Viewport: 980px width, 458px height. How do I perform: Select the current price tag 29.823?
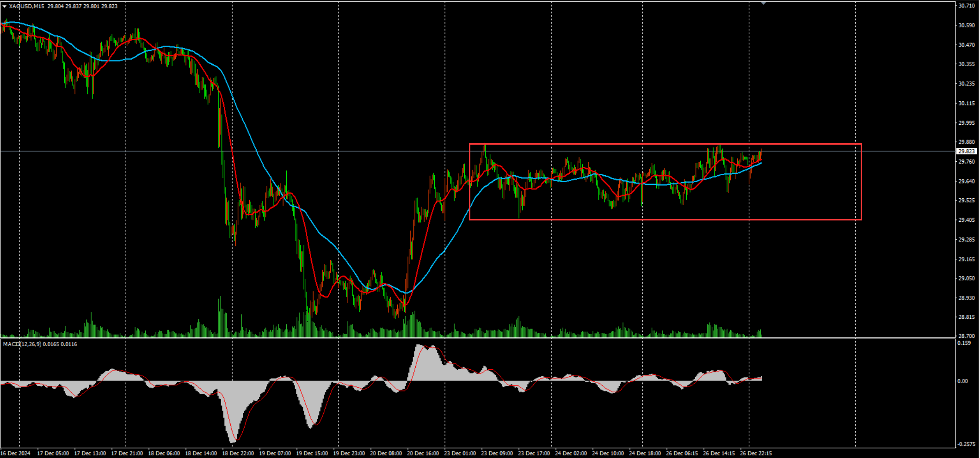click(x=967, y=151)
